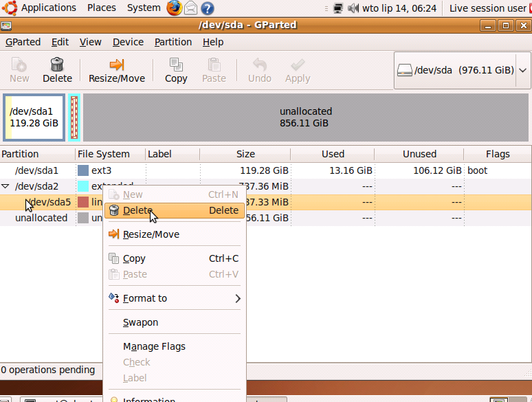This screenshot has width=532, height=402.
Task: Click the arrow icon beside context-menu Resize/Move
Action: coord(113,234)
